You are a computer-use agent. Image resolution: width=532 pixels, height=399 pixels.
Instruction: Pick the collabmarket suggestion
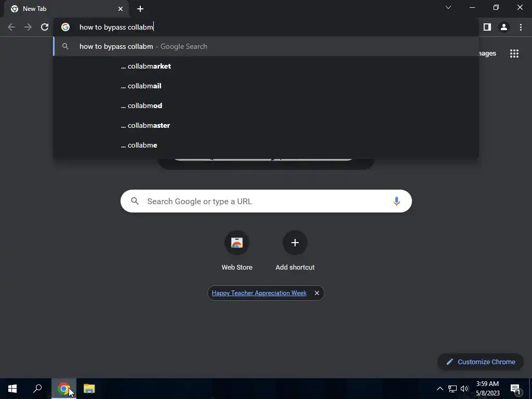(266, 66)
